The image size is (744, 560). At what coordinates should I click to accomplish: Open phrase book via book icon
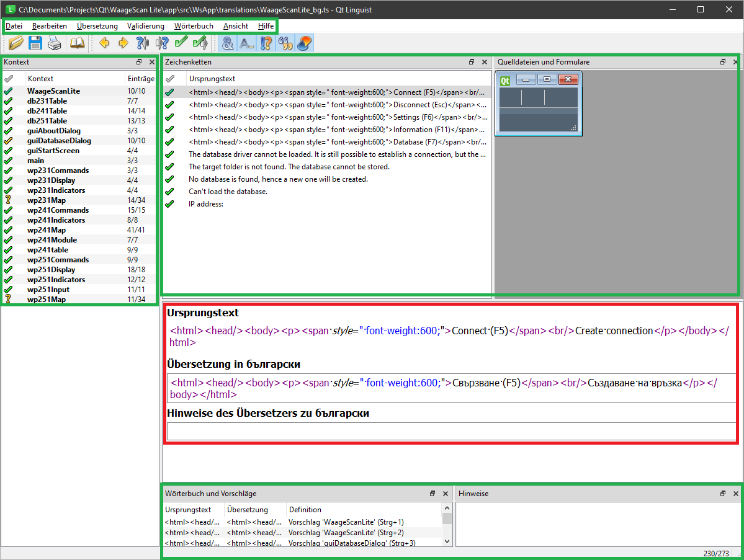tap(78, 43)
